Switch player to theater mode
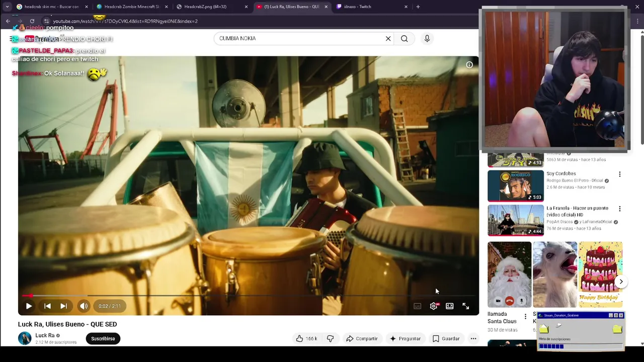Image resolution: width=644 pixels, height=362 pixels. coord(450,306)
